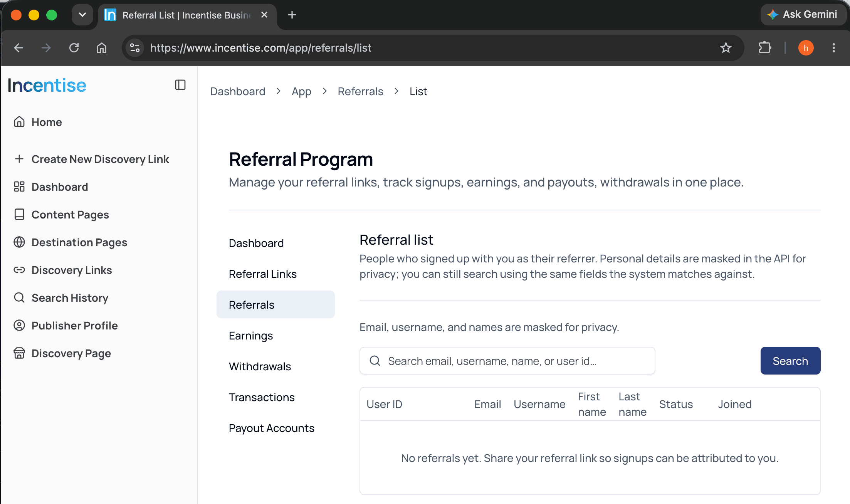Go forward in browser history
Screen dimensions: 850x504
tap(46, 48)
